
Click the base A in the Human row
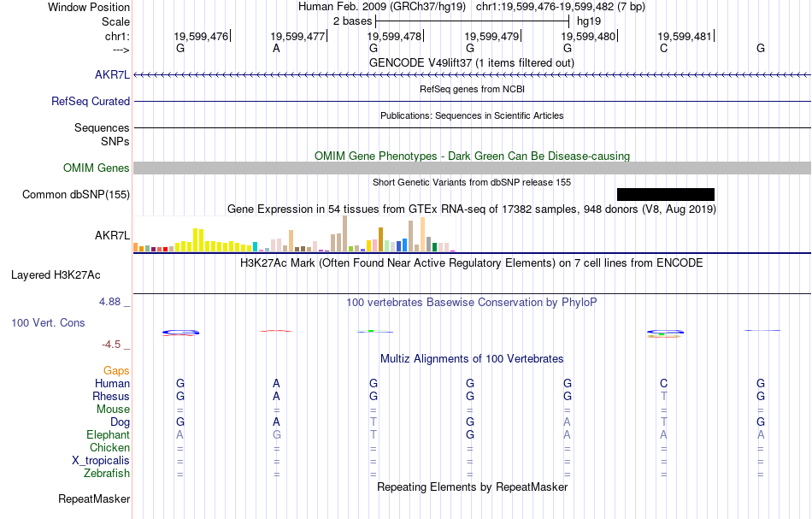click(277, 383)
